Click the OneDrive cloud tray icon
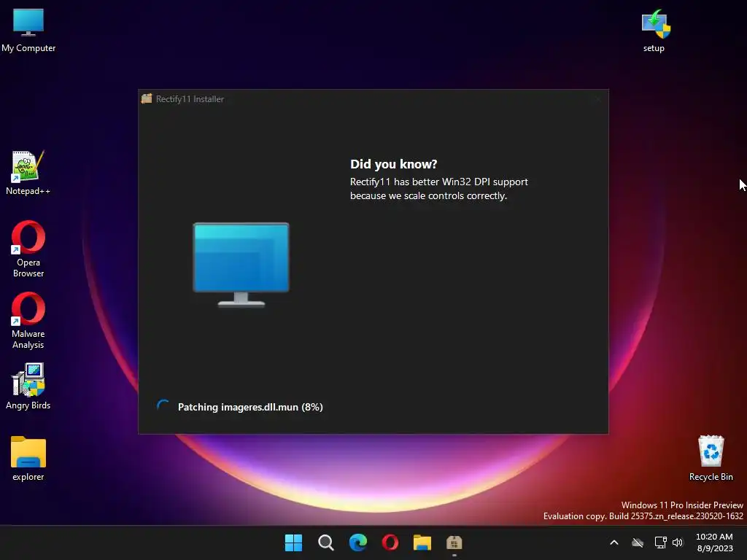Screen dimensions: 747x560 tap(638, 542)
